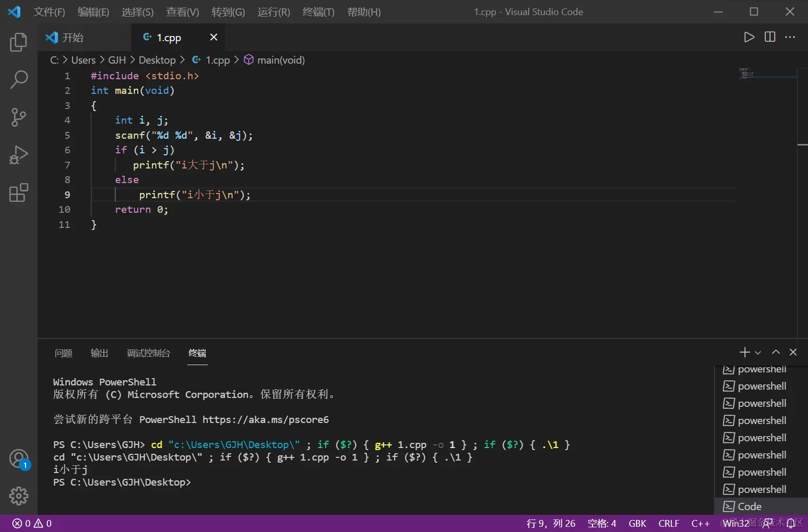Click the Win32 configuration in status bar
Image resolution: width=808 pixels, height=532 pixels.
pos(736,523)
